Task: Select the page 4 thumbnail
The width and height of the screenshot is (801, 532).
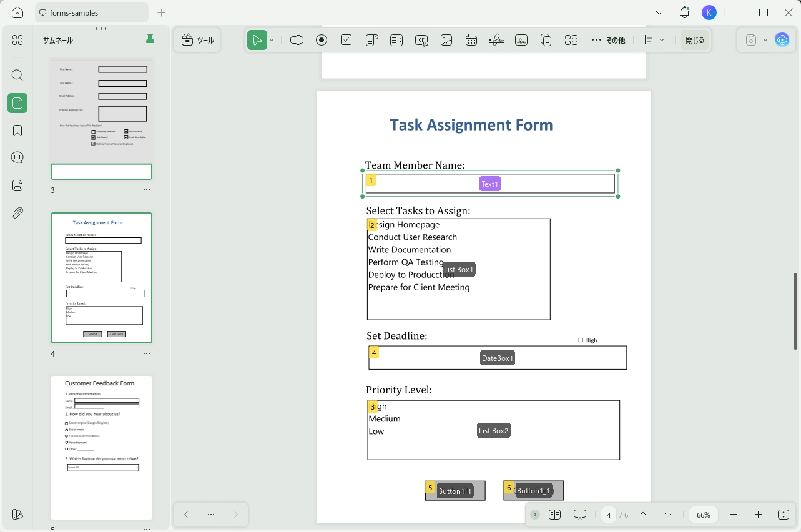Action: point(101,278)
